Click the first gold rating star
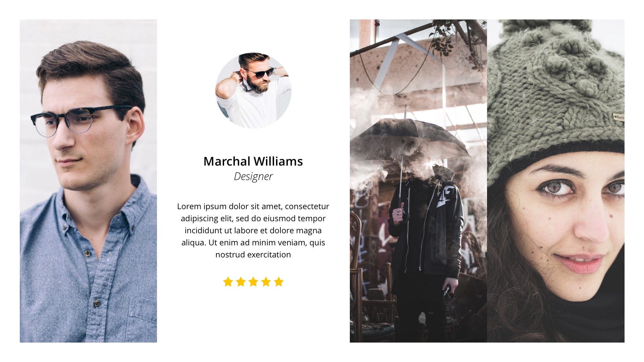The width and height of the screenshot is (644, 362). 228,282
